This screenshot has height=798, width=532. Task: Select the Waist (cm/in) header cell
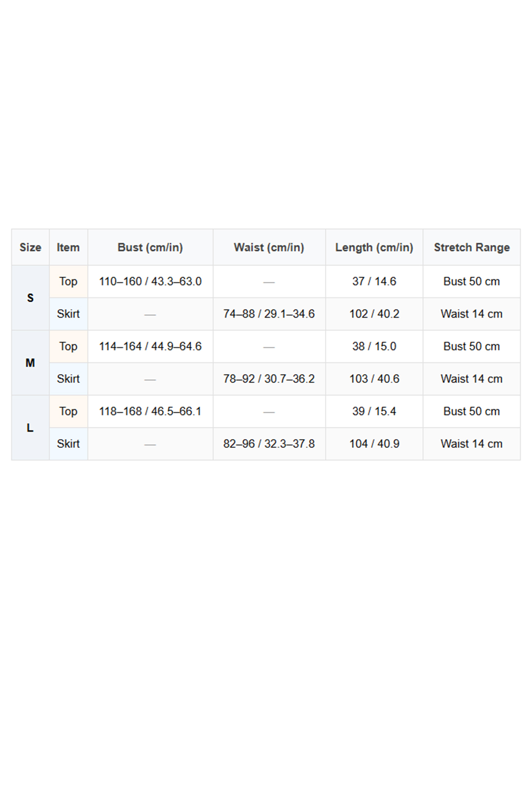pos(269,247)
